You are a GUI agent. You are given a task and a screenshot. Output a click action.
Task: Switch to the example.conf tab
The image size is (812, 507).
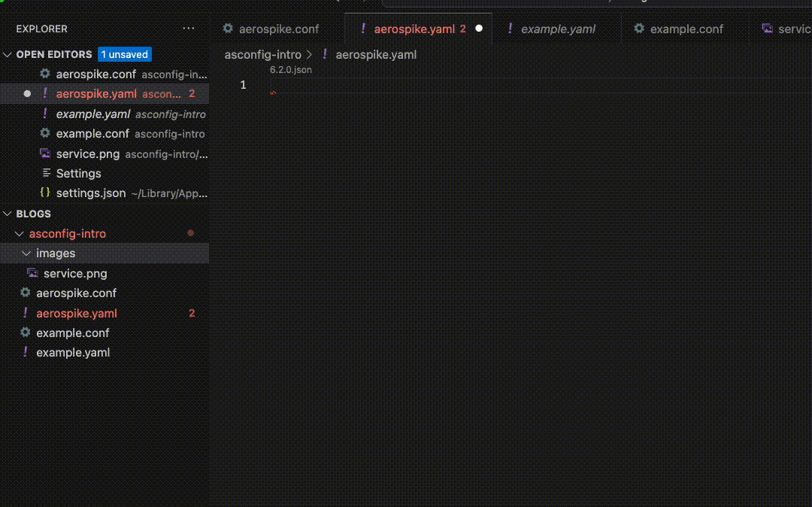pos(686,29)
